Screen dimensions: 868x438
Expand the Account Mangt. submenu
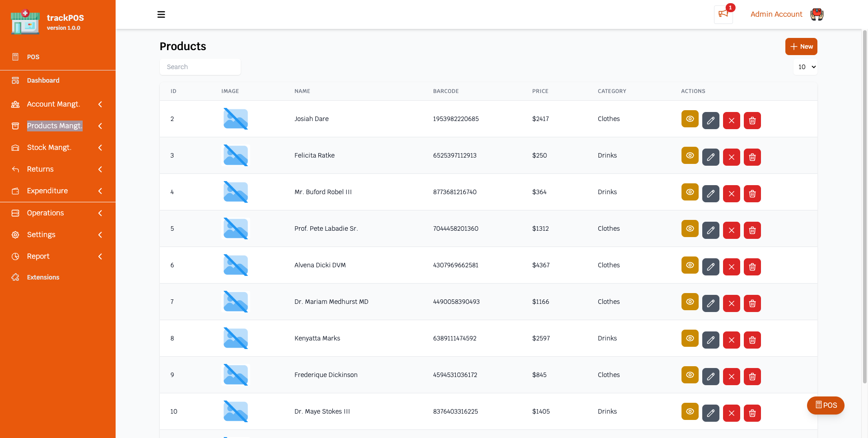pos(100,104)
